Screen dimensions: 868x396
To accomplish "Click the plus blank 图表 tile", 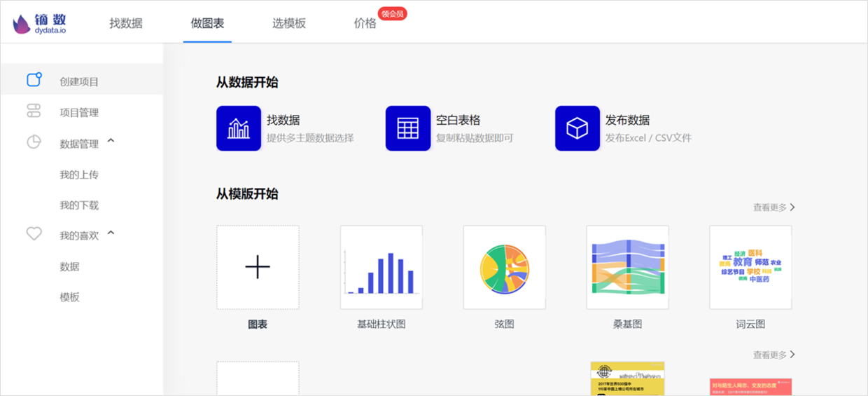I will (258, 267).
